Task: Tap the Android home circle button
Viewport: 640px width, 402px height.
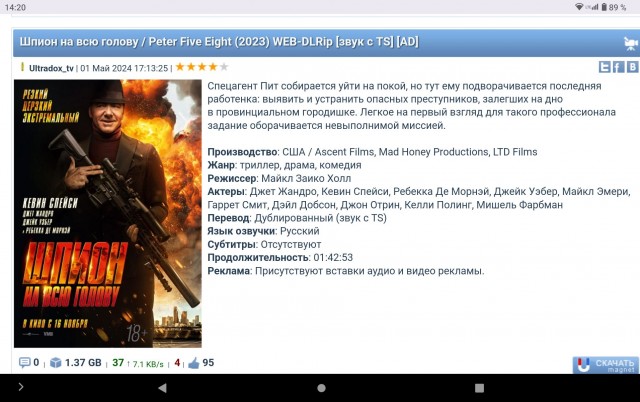Action: click(x=321, y=388)
